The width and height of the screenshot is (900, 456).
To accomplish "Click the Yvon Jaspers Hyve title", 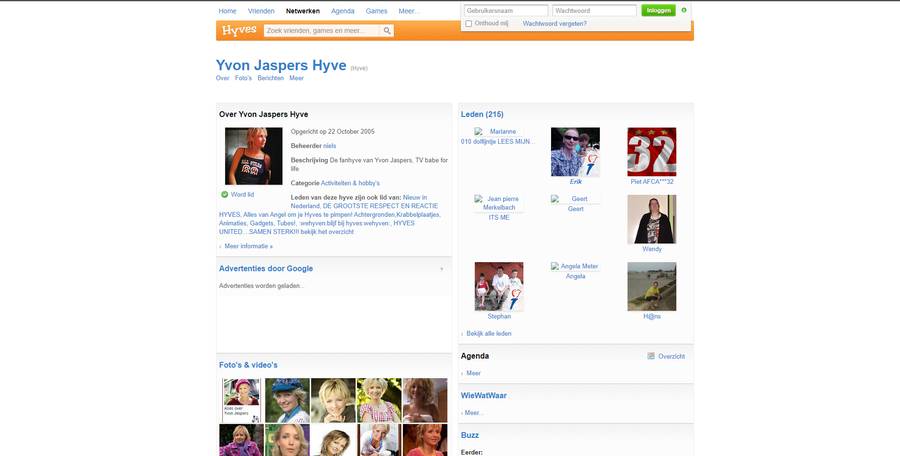I will coord(281,65).
